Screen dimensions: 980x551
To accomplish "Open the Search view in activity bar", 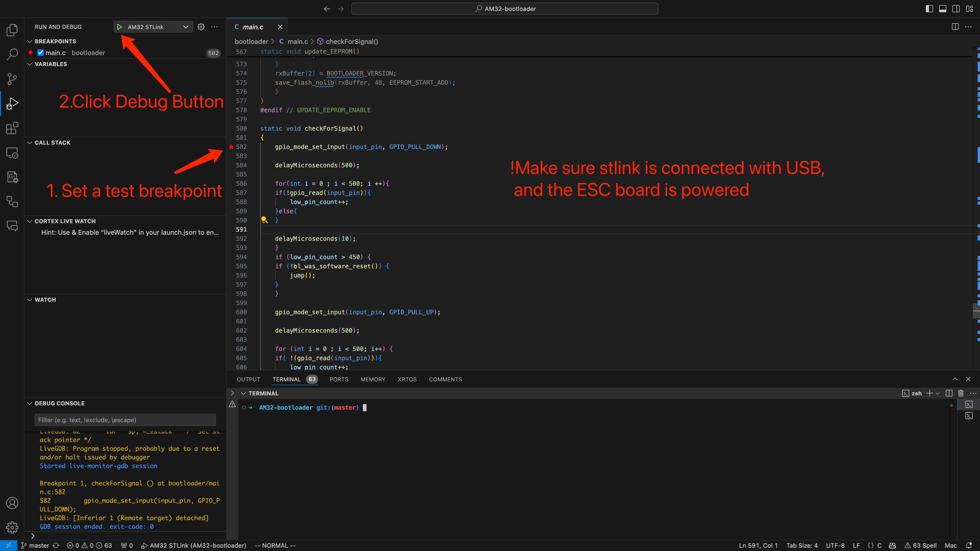I will tap(12, 54).
